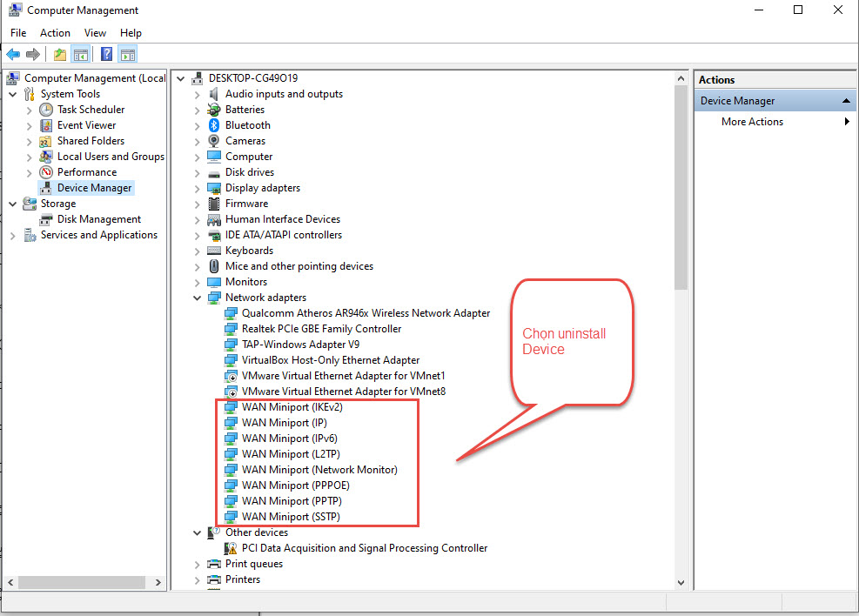Collapse the Device Manager actions section arrow
The image size is (859, 616).
click(847, 101)
